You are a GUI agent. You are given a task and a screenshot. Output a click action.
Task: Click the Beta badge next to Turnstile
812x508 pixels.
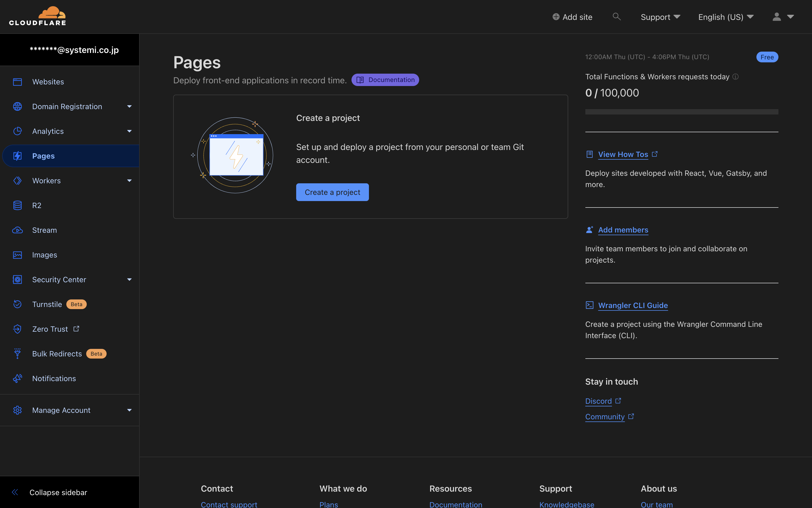point(76,304)
